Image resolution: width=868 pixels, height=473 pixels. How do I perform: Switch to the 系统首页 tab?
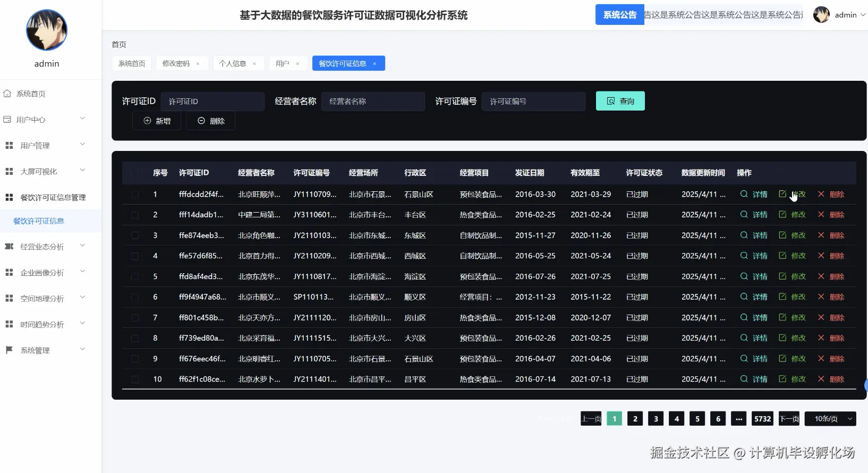pos(132,64)
